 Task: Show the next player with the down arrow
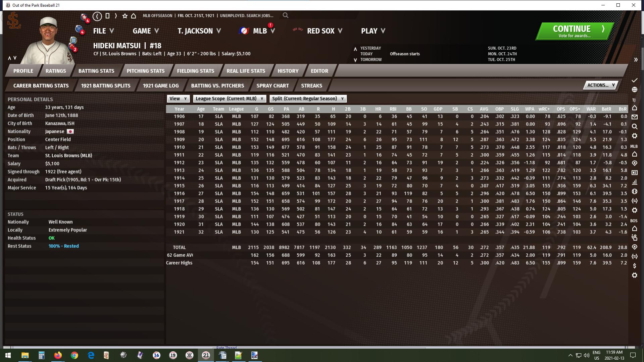[x=15, y=58]
